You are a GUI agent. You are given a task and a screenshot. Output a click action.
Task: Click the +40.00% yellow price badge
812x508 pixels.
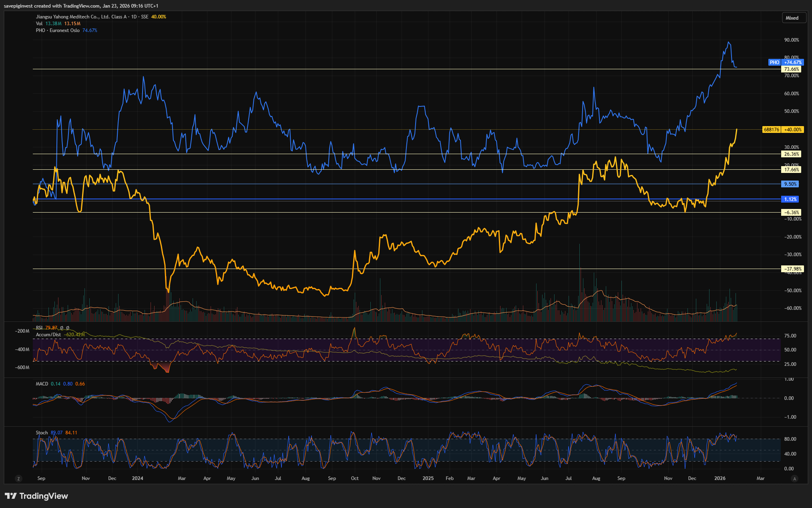pos(793,130)
